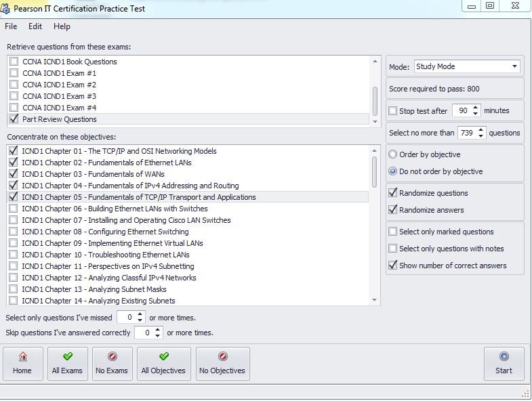Enable Stop test after checkbox

[x=392, y=111]
